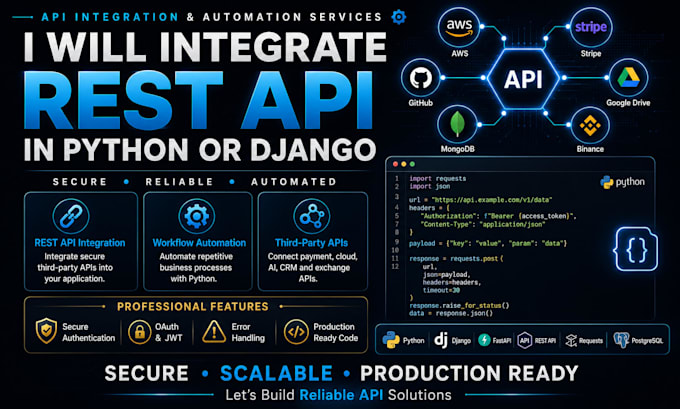Click the FastAPI label in tech bar
This screenshot has height=409, width=680.
502,341
